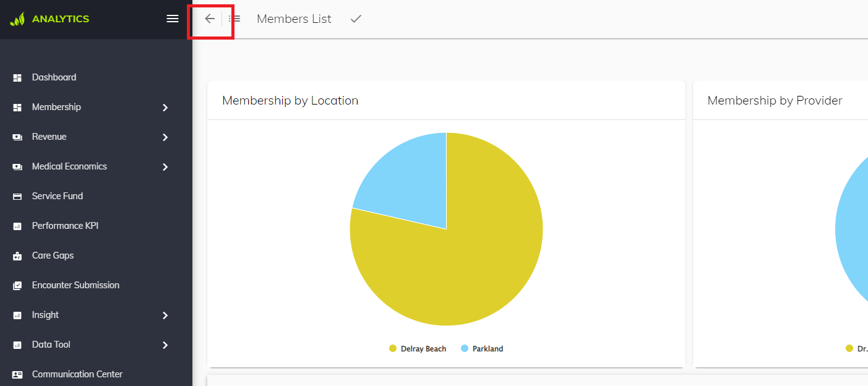Open the list view icon beside Members List

(x=234, y=19)
